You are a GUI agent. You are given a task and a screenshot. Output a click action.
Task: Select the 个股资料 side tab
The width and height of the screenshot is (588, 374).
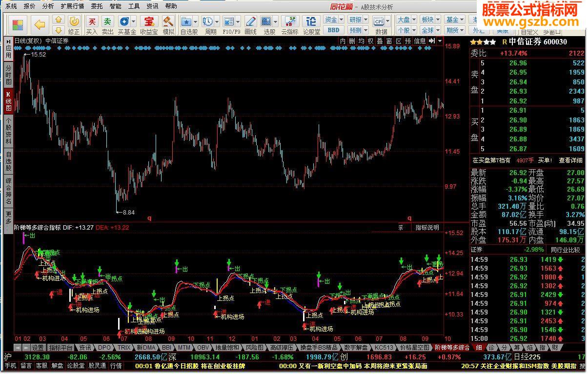(8, 130)
